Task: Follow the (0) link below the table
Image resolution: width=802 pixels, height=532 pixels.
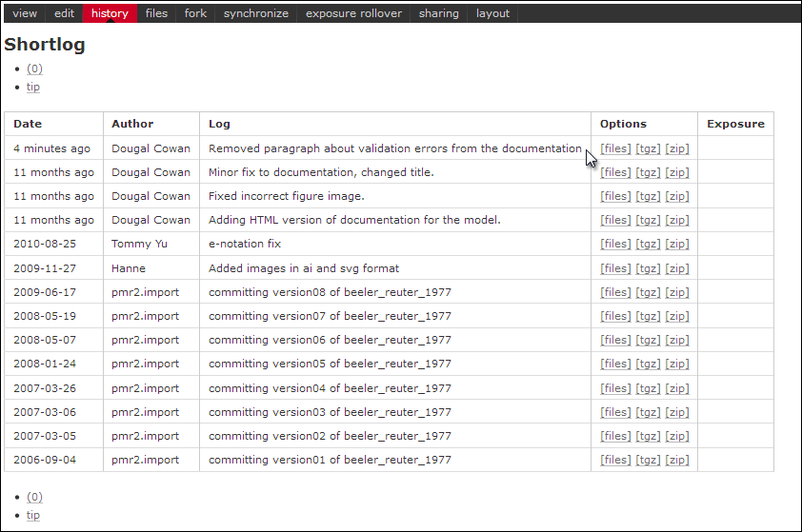Action: (x=34, y=497)
